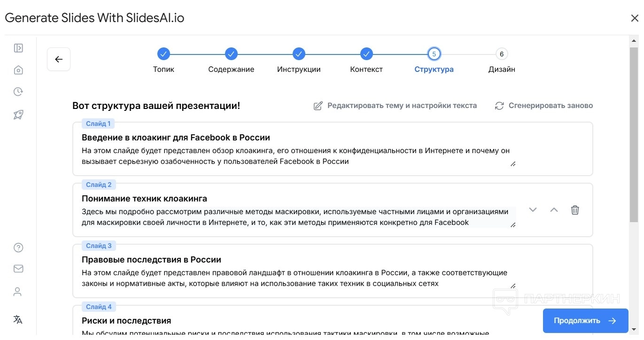This screenshot has width=644, height=340.
Task: Move Слайд 2 up with chevron
Action: tap(554, 210)
